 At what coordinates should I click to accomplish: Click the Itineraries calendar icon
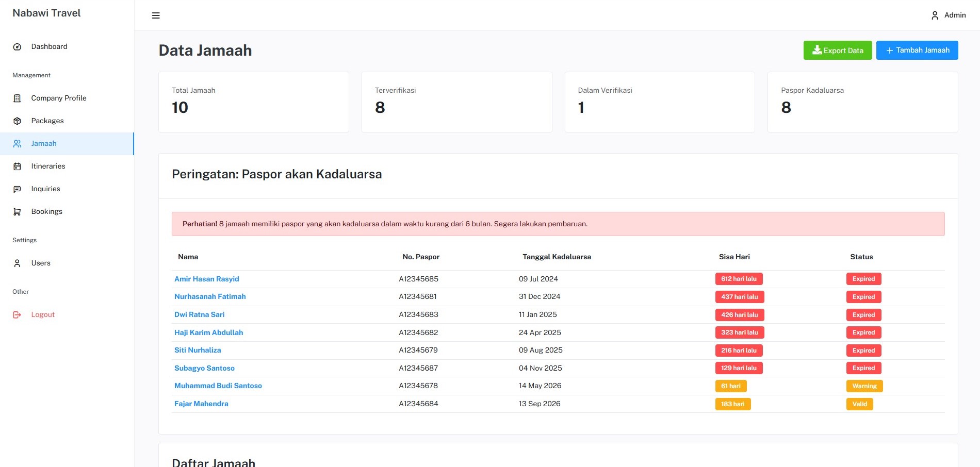click(17, 166)
